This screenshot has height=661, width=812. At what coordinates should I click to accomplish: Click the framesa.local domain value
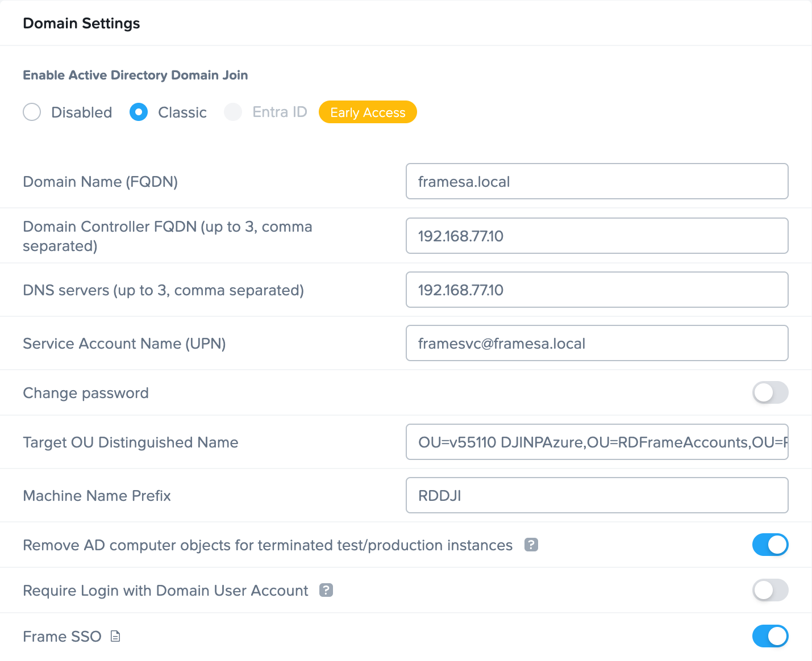pyautogui.click(x=463, y=181)
